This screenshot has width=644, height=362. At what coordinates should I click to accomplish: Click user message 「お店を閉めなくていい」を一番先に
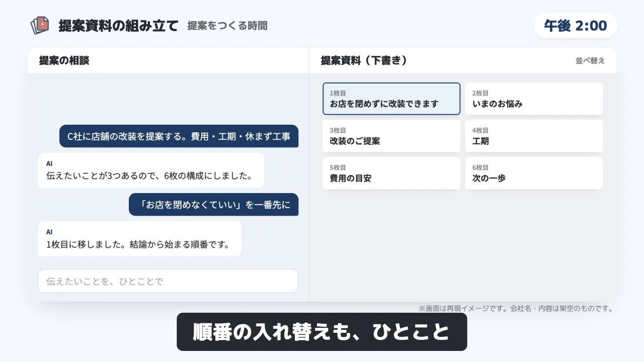click(213, 205)
